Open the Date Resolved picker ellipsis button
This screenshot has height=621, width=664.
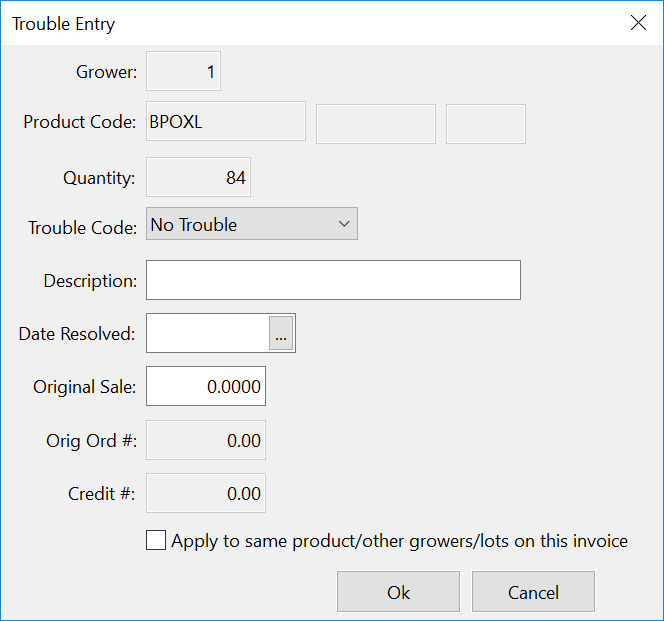281,334
